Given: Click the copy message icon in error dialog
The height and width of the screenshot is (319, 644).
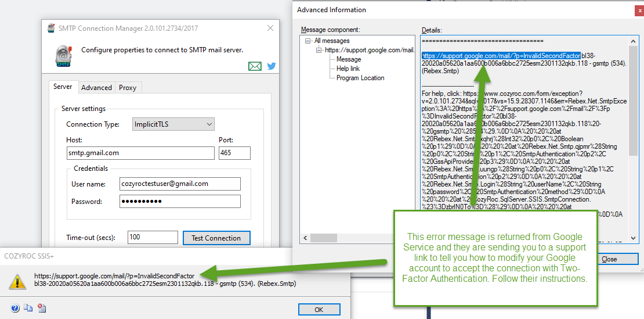Looking at the screenshot, I should click(28, 307).
